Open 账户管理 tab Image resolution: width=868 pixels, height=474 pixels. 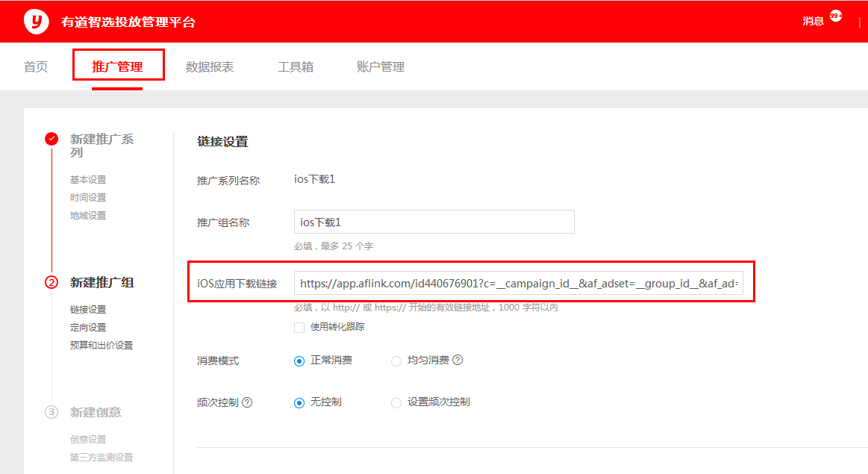tap(381, 66)
